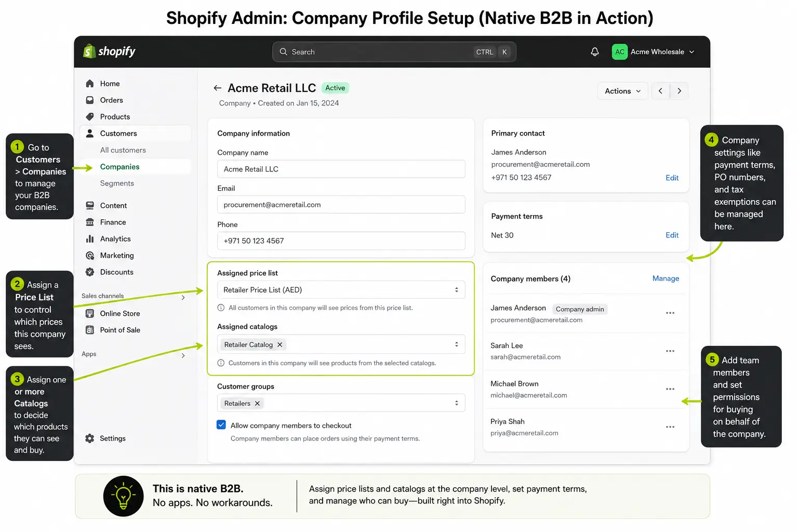Click the Acme Retail LLC heading
Image resolution: width=798 pixels, height=532 pixels.
[272, 88]
